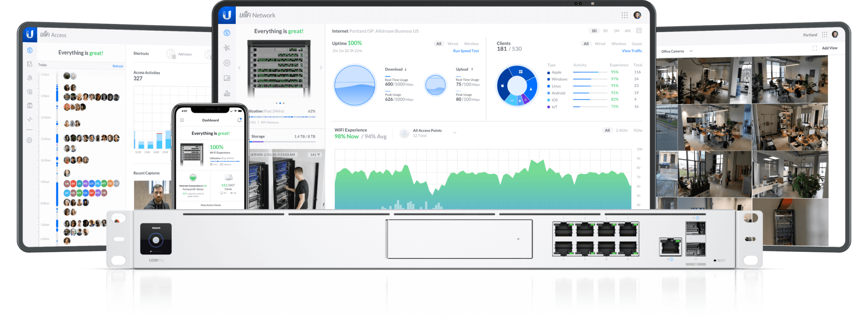This screenshot has height=325, width=868.
Task: Click the Access Activities 327 value
Action: (138, 79)
